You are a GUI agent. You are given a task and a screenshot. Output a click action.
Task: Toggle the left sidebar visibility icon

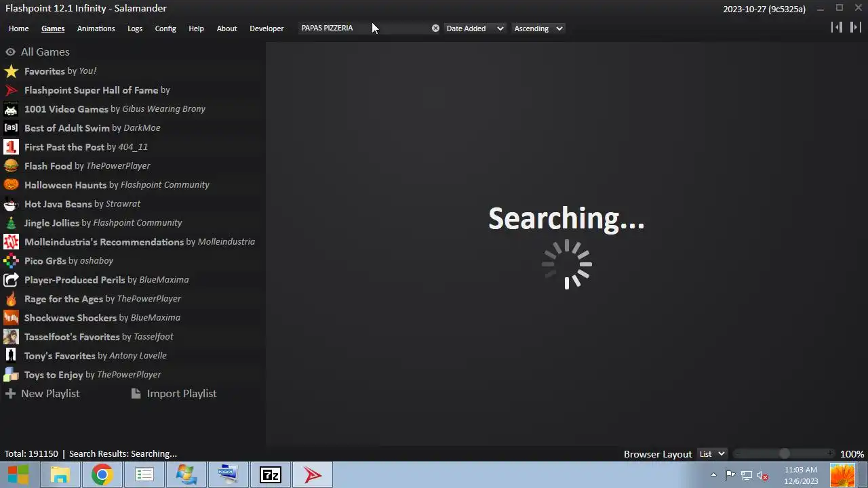tap(837, 27)
